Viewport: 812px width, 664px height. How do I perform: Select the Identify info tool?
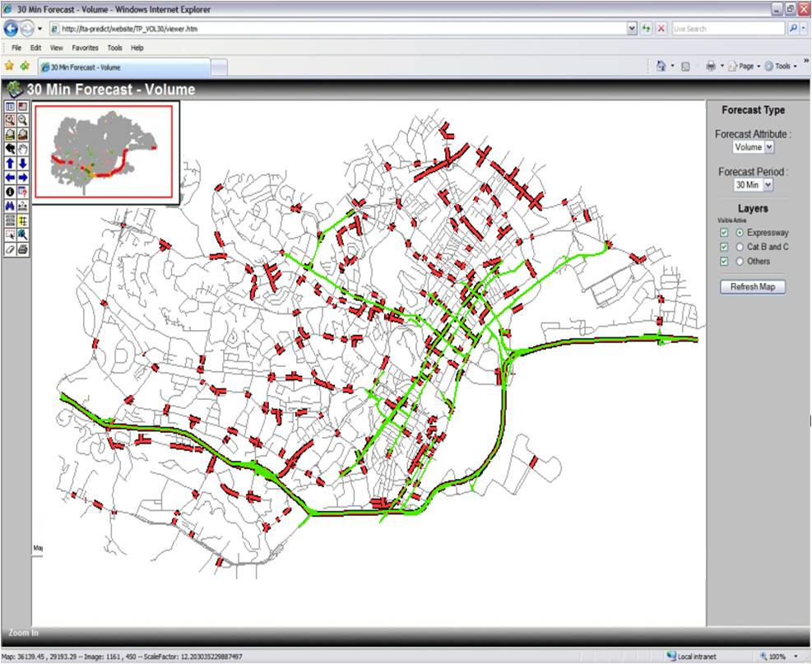pyautogui.click(x=10, y=192)
